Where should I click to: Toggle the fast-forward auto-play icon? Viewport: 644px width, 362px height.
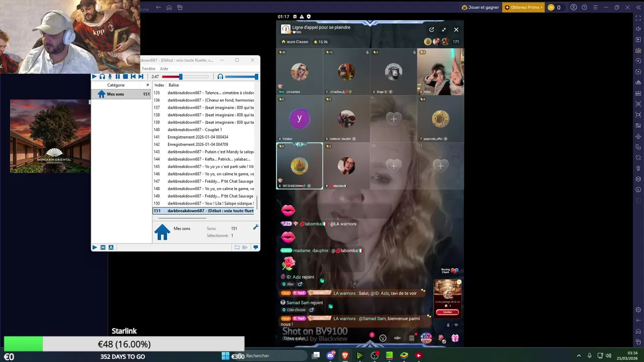(x=245, y=247)
